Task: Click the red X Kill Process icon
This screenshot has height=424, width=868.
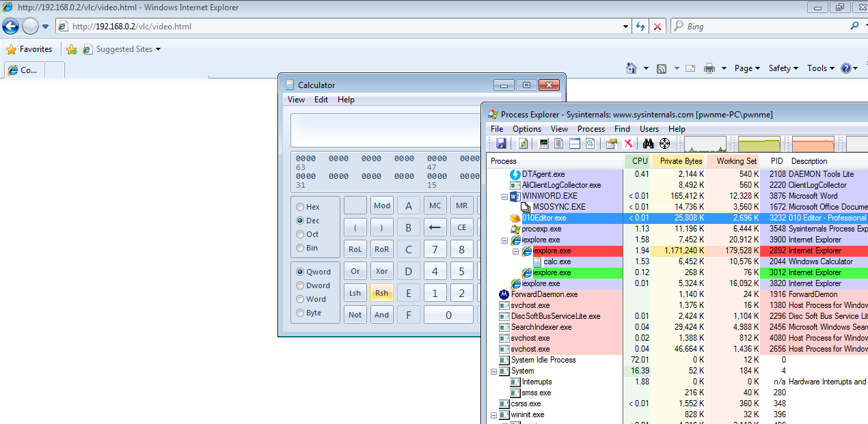Action: (x=627, y=143)
